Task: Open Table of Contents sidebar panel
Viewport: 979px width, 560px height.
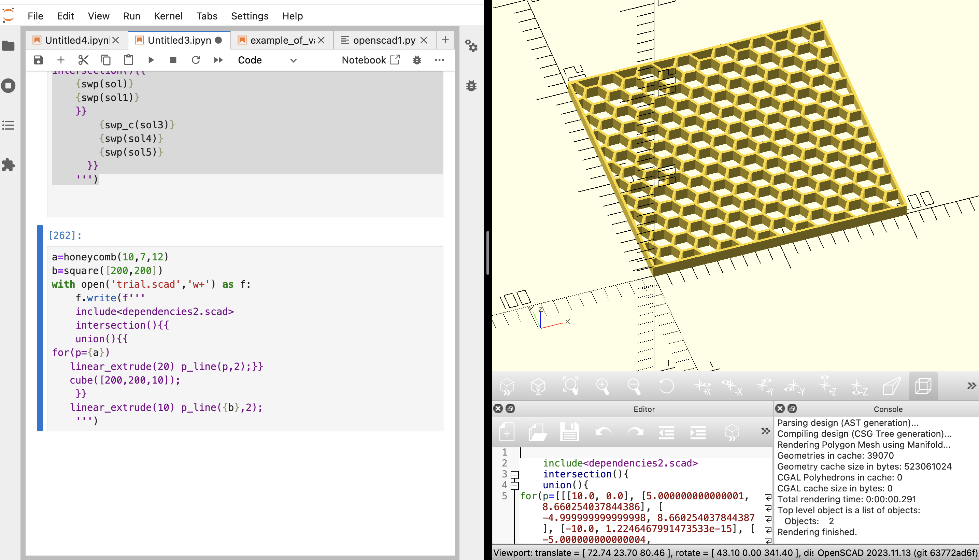Action: coord(9,125)
